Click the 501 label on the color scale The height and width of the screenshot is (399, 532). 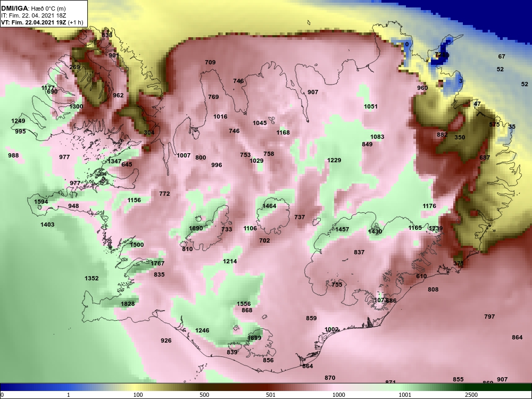click(270, 395)
